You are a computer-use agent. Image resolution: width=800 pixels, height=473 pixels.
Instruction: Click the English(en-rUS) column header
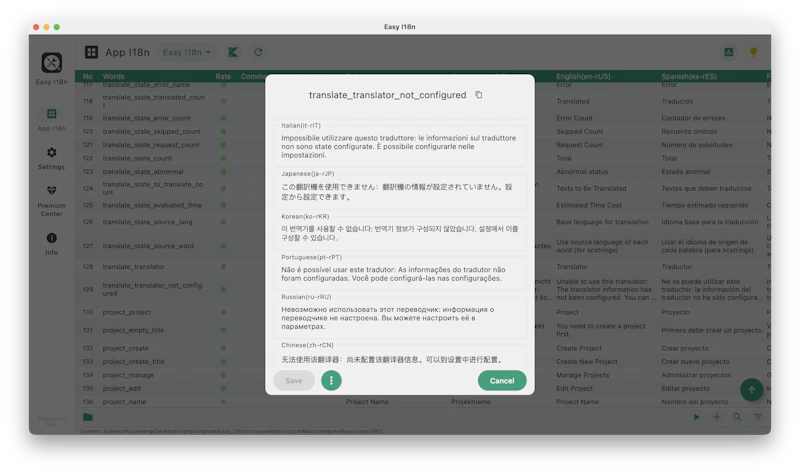click(583, 76)
